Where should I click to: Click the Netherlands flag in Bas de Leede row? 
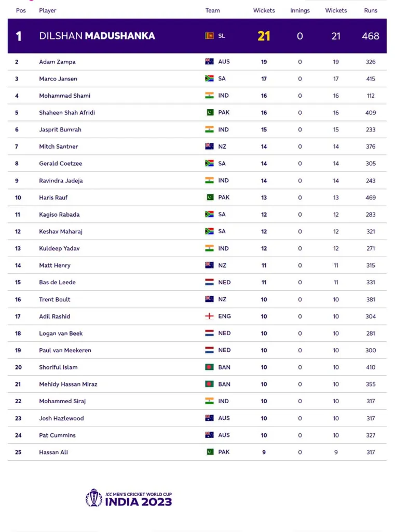click(x=209, y=282)
